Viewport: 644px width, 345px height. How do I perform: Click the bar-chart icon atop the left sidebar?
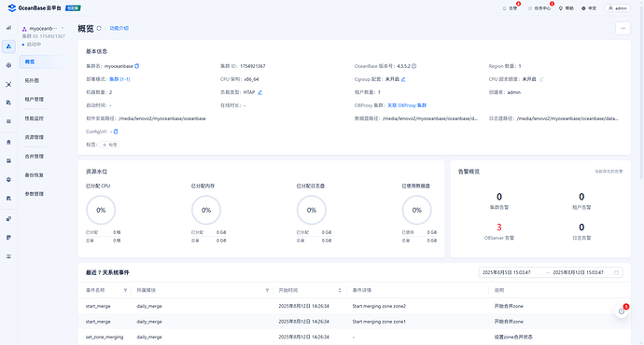(x=8, y=28)
